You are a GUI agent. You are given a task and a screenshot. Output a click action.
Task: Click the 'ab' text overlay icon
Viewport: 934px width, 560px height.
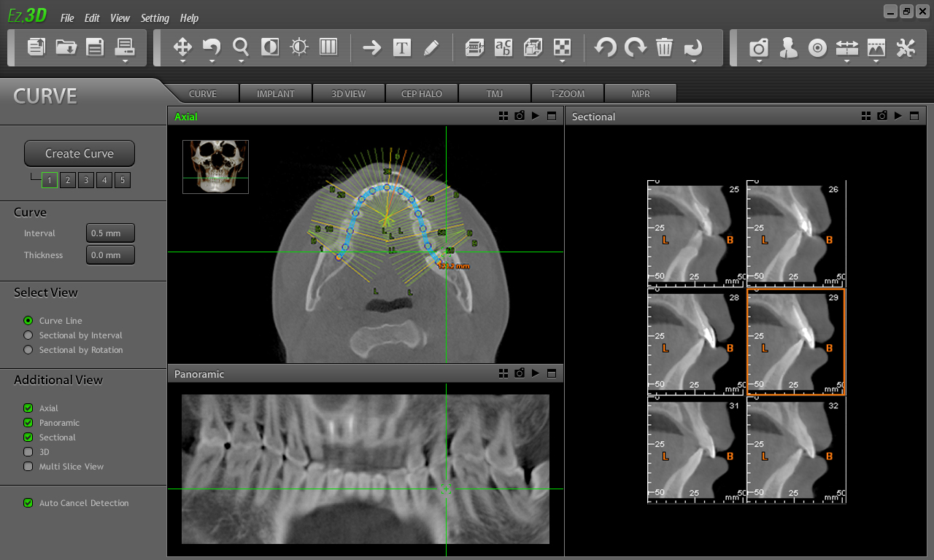[x=503, y=47]
